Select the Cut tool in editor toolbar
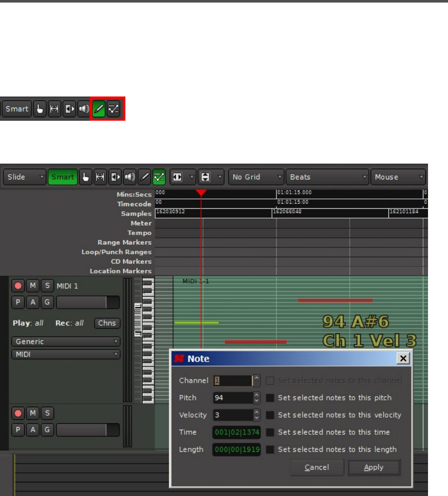Image resolution: width=448 pixels, height=496 pixels. click(115, 177)
